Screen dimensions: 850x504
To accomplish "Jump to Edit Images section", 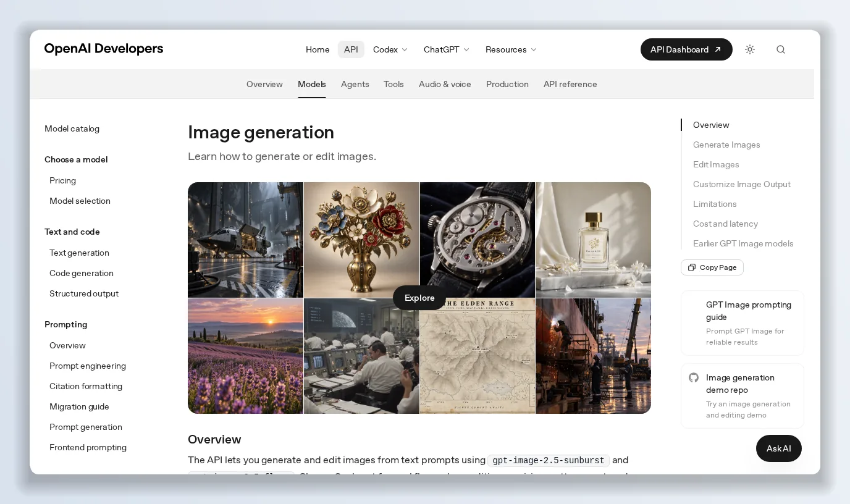I will point(716,164).
